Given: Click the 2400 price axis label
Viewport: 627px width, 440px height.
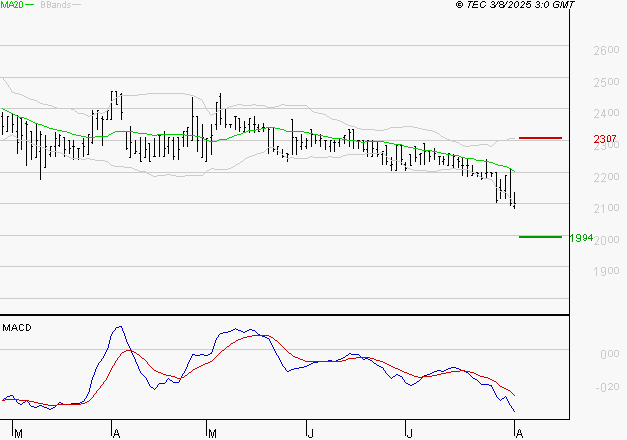Looking at the screenshot, I should 606,113.
